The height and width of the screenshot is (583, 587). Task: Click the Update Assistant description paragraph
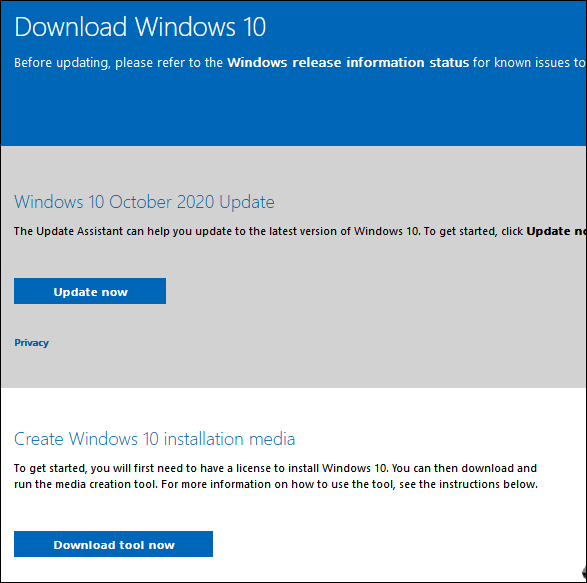point(300,231)
